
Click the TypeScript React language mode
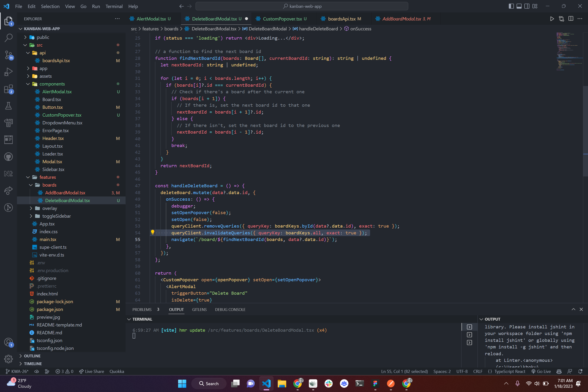coord(510,371)
